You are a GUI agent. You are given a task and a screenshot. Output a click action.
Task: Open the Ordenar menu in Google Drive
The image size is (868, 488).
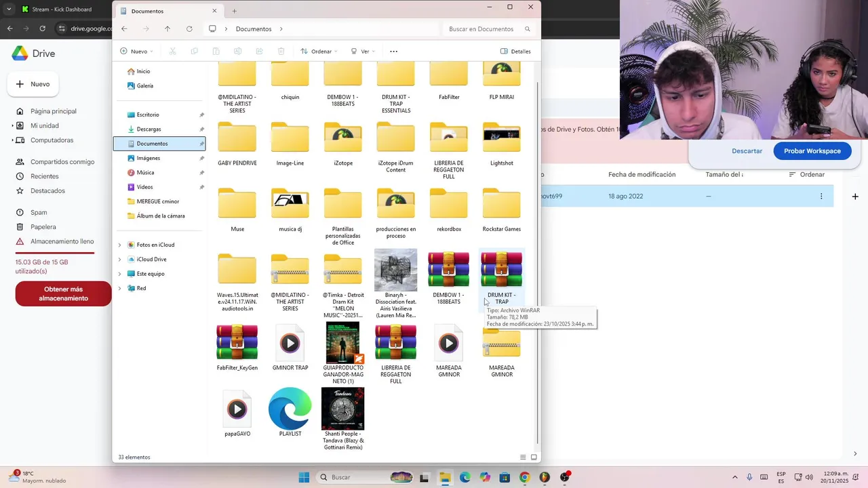point(807,175)
